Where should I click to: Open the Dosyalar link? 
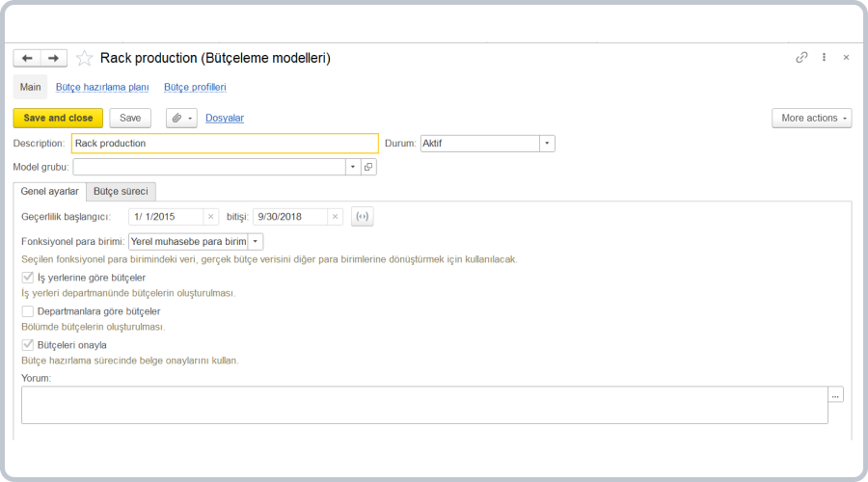coord(225,118)
